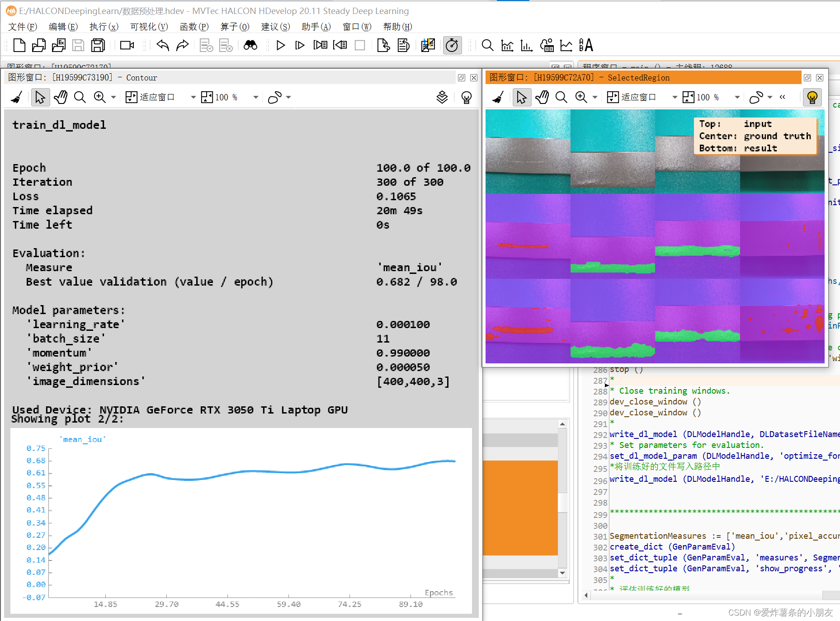Screen dimensions: 840x621
Task: Expand hidden toolbar items chevron in SelectedRegion window
Action: [783, 97]
